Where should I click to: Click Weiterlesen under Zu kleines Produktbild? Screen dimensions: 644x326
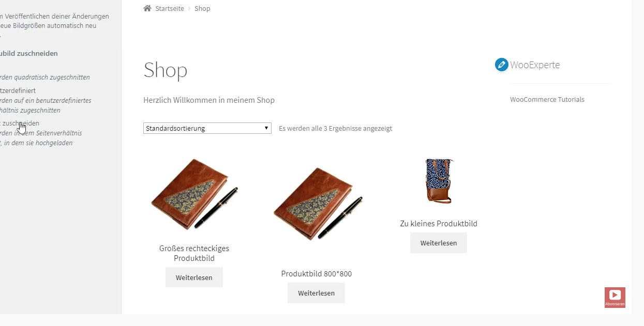439,243
